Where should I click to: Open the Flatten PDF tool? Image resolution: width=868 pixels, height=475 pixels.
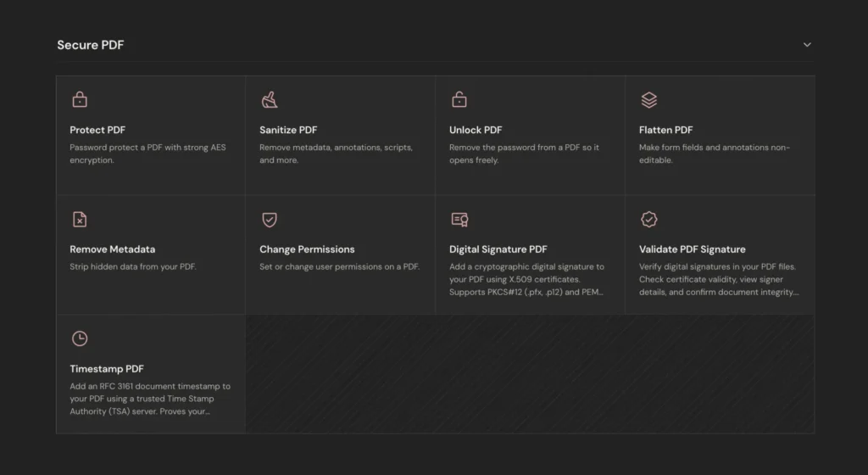[x=720, y=135]
